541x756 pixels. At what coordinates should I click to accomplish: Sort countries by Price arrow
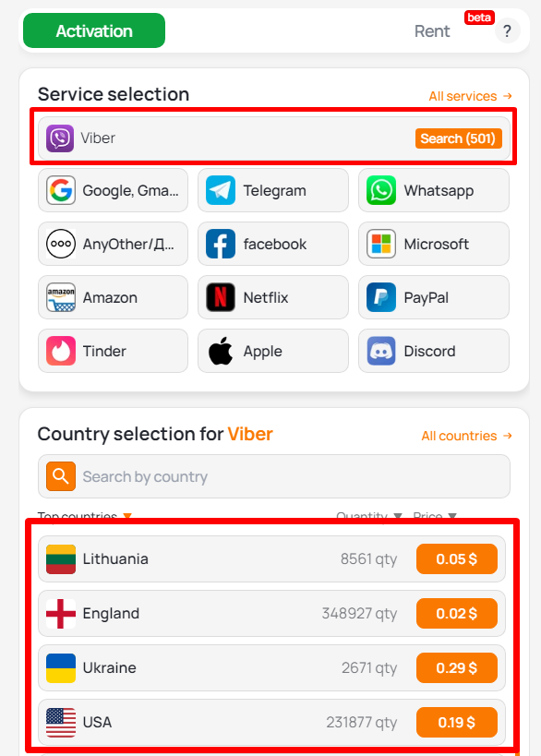pos(452,516)
